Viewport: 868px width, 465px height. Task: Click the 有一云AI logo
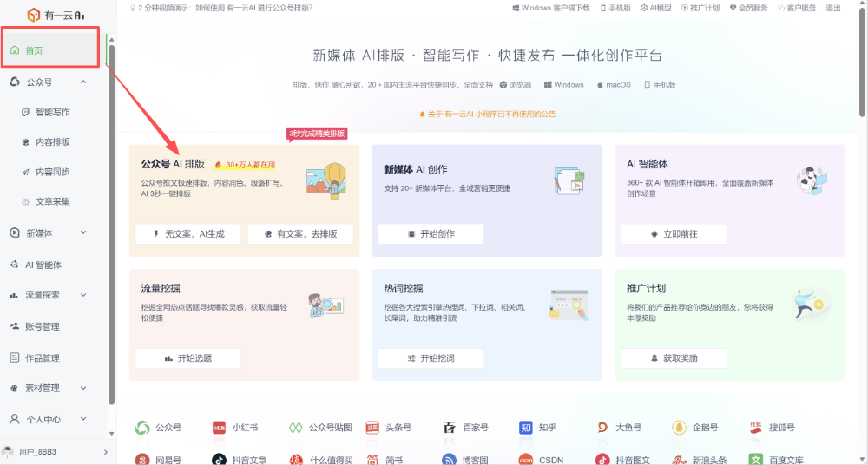point(56,15)
